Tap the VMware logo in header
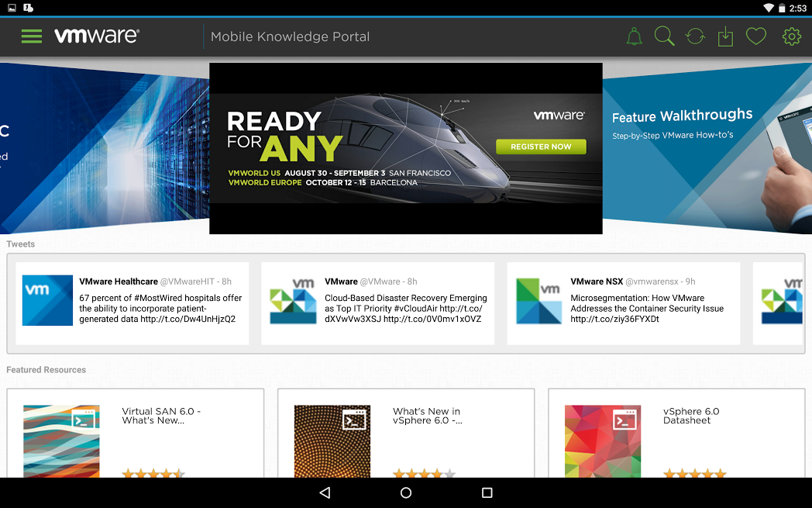 pos(97,36)
